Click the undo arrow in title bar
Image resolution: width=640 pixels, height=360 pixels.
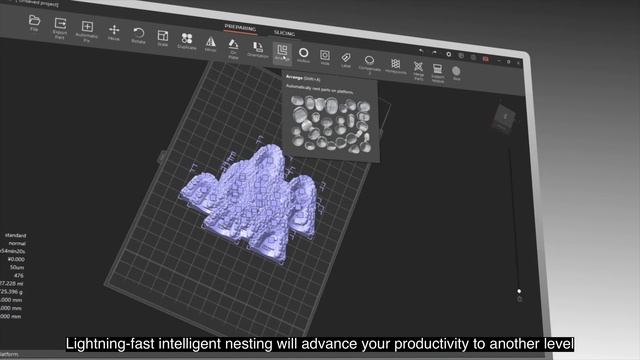click(x=421, y=51)
